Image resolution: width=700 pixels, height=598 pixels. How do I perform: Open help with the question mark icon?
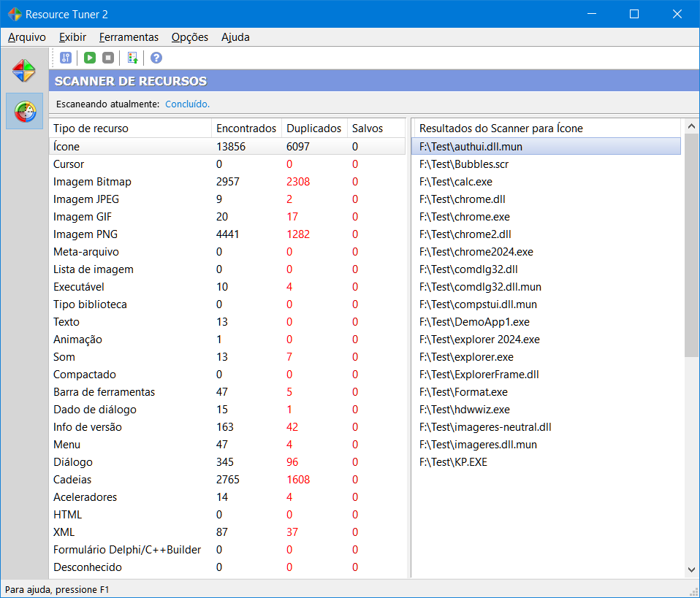coord(156,58)
